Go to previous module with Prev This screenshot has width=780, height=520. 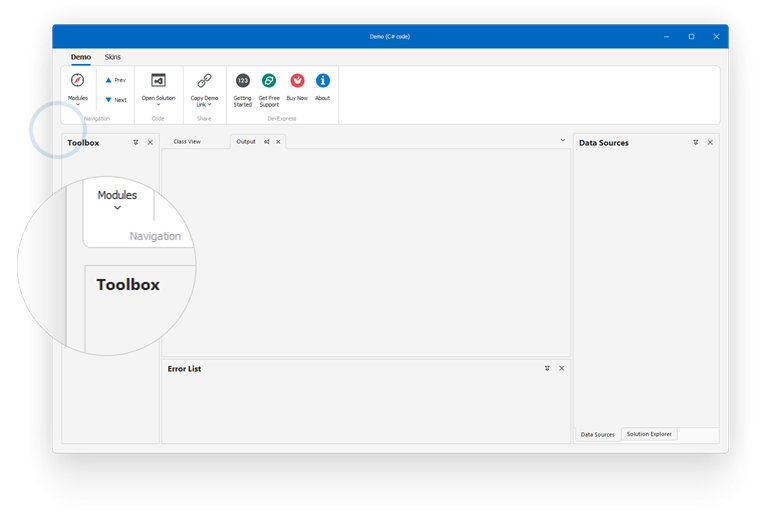[115, 80]
